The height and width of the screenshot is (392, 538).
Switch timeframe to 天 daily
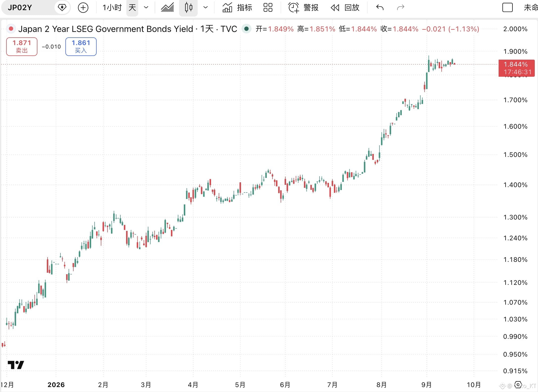[x=132, y=8]
